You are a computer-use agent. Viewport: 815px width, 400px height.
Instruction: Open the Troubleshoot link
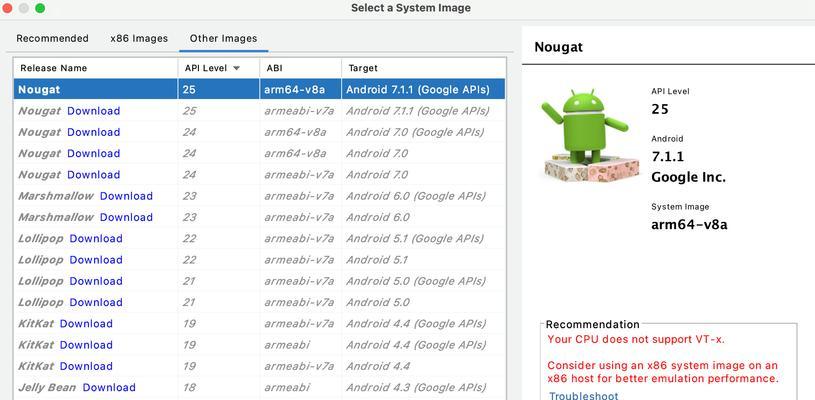(x=584, y=396)
